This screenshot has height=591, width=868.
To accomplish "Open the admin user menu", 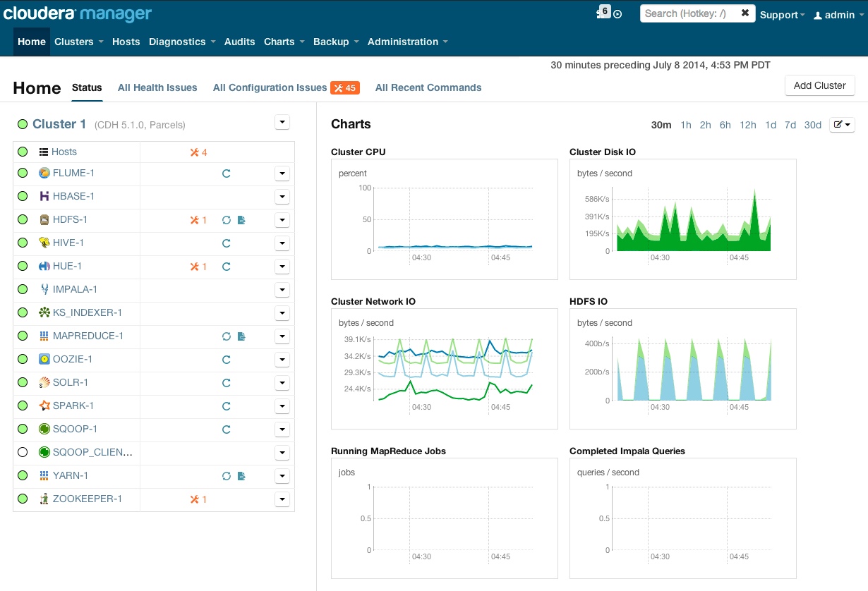I will click(838, 15).
